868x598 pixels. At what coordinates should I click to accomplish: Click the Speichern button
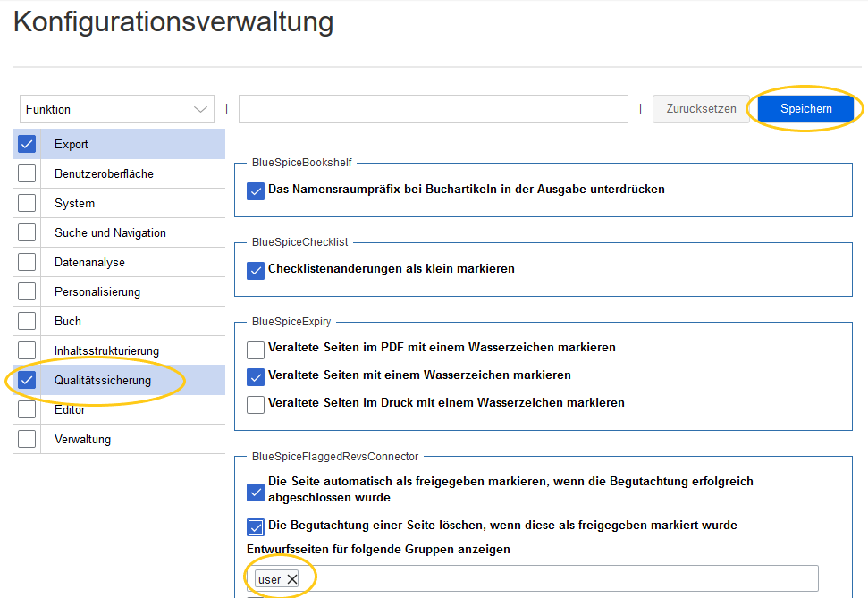[x=805, y=108]
